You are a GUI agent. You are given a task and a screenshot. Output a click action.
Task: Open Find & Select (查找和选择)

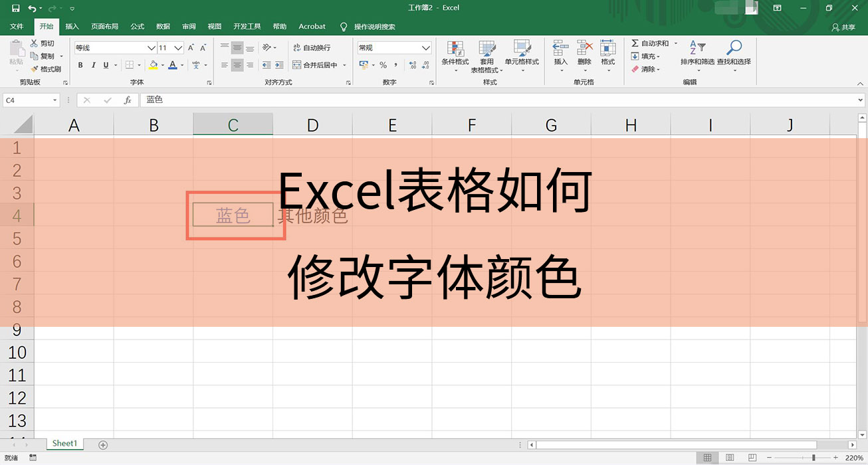pos(734,56)
